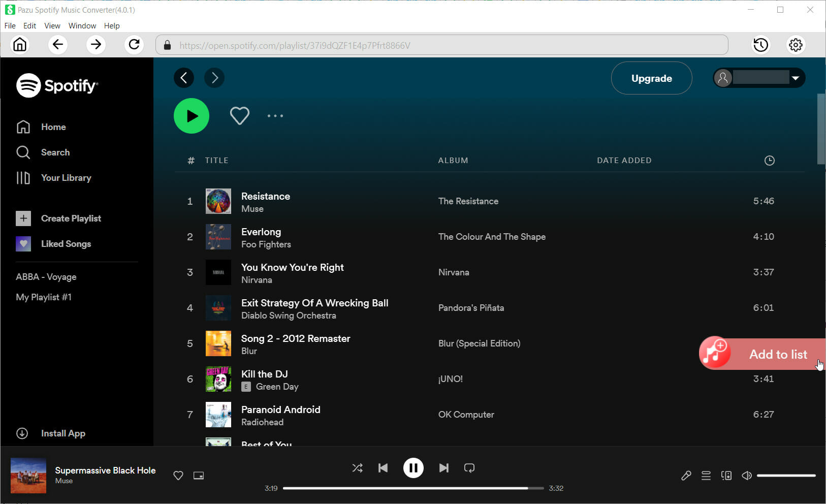
Task: Click Paranoid Android album art
Action: [x=218, y=415]
